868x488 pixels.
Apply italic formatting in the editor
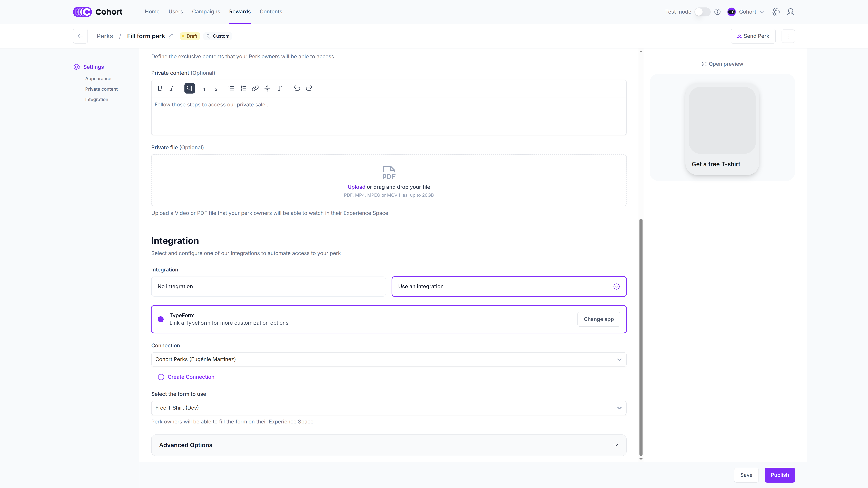(x=172, y=88)
